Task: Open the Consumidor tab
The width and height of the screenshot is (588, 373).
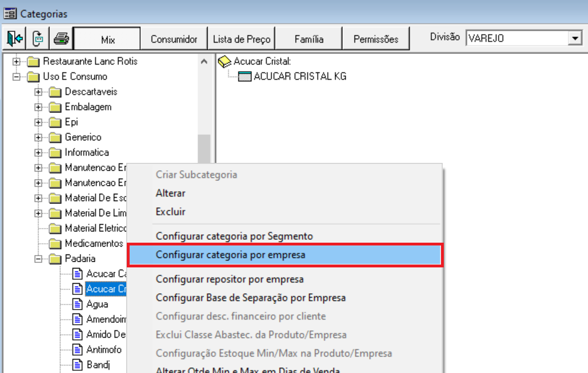Action: (x=174, y=39)
